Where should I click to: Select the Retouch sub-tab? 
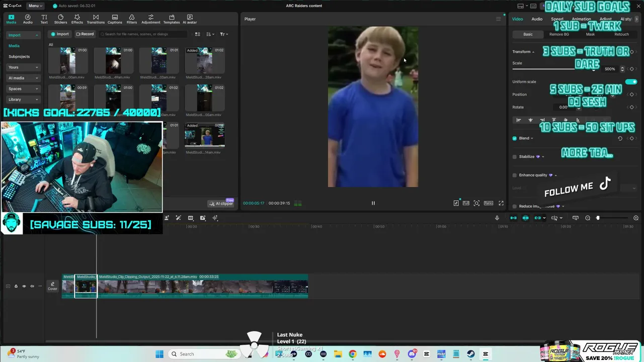point(621,34)
